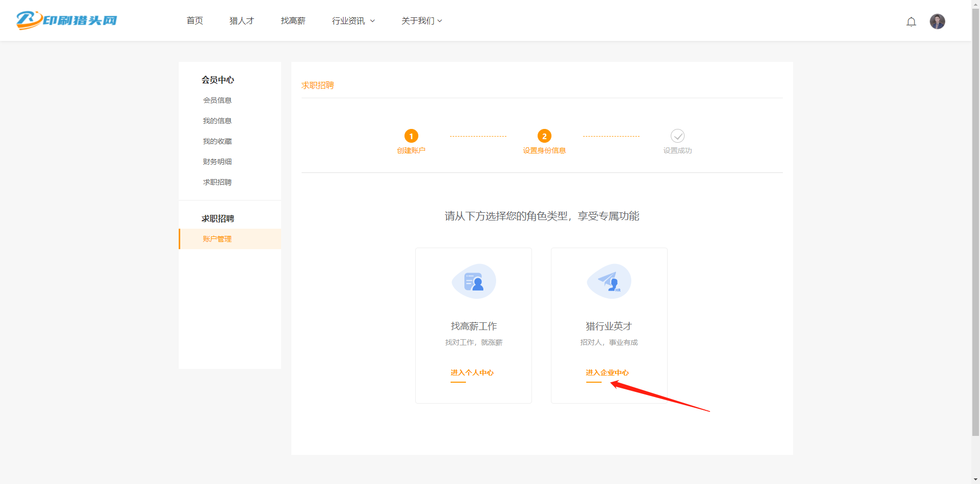
Task: Open 财务明细 in the sidebar
Action: tap(217, 161)
